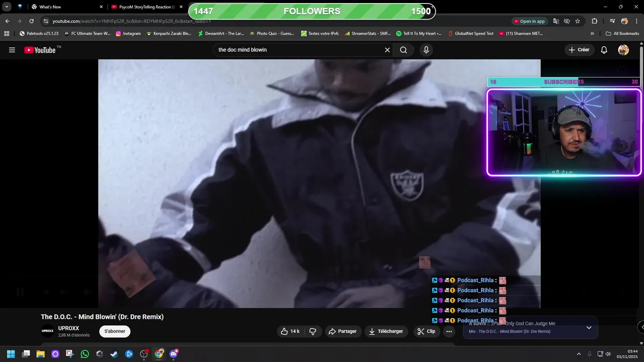Click the Partager share button
The width and height of the screenshot is (644, 362).
coord(343,331)
